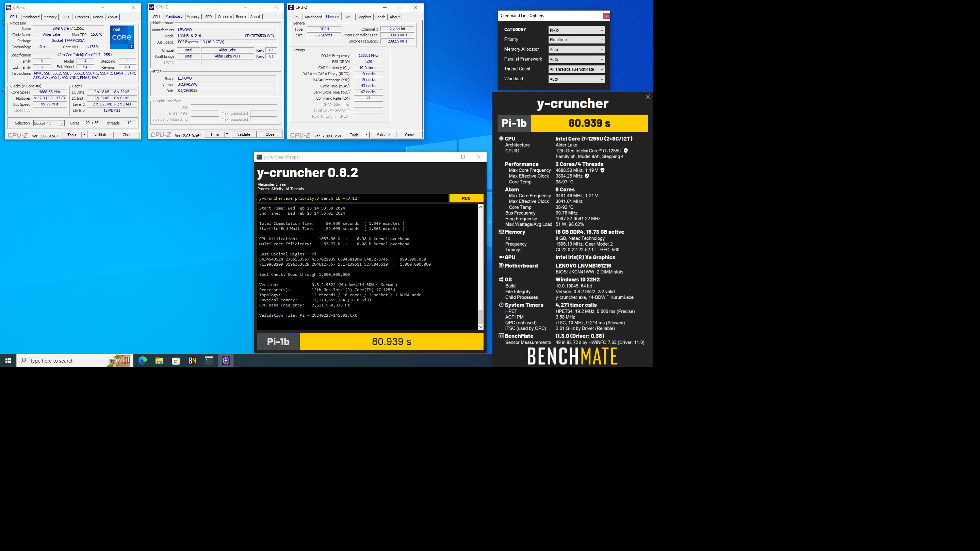The height and width of the screenshot is (551, 980).
Task: Click the Close button in the Mainboard CPU-Z window
Action: coord(270,134)
